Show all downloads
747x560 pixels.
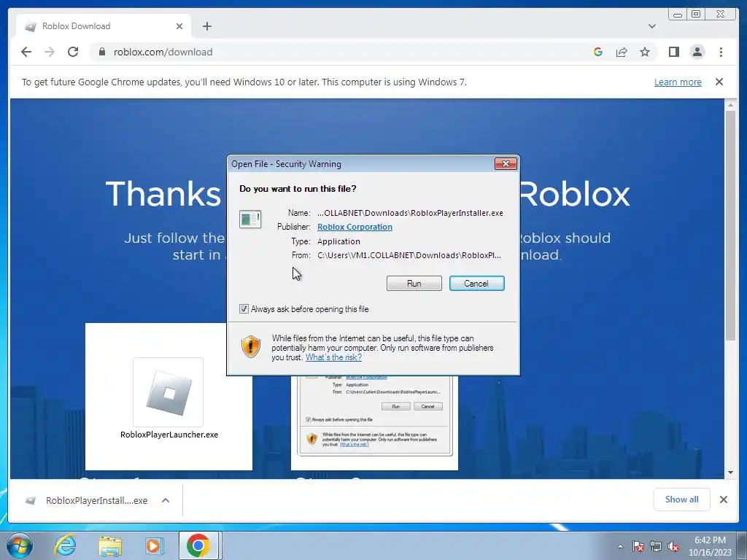[682, 499]
